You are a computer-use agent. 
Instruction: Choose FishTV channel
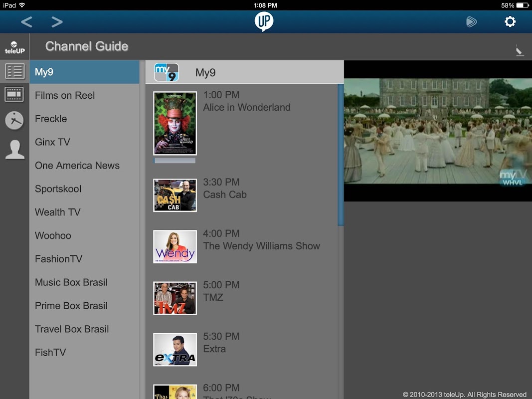point(84,353)
